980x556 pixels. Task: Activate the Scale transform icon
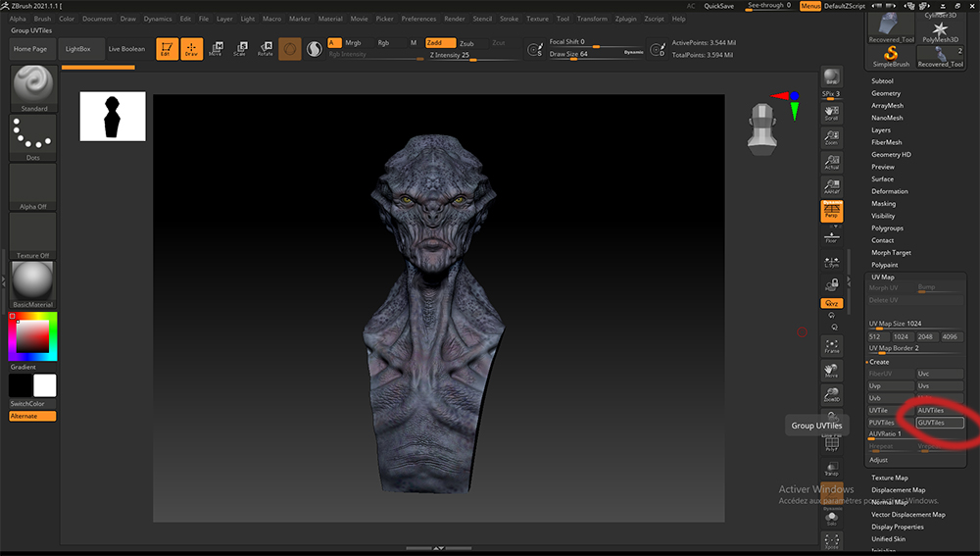coord(240,49)
